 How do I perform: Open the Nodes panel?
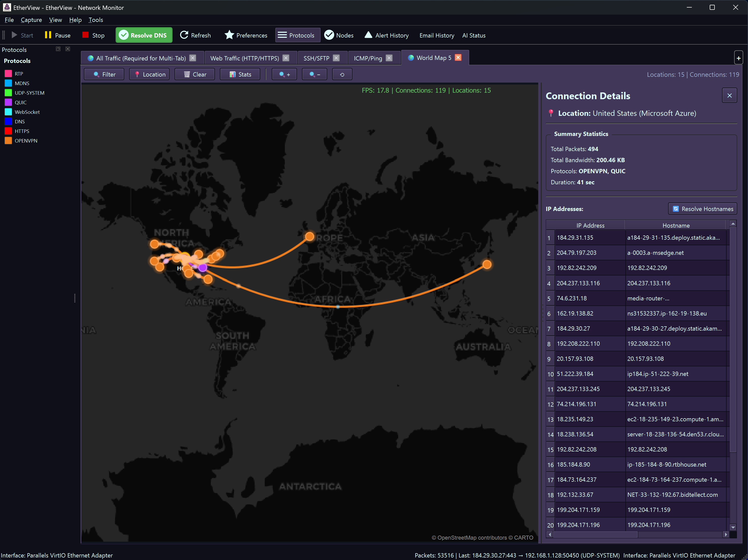[338, 35]
